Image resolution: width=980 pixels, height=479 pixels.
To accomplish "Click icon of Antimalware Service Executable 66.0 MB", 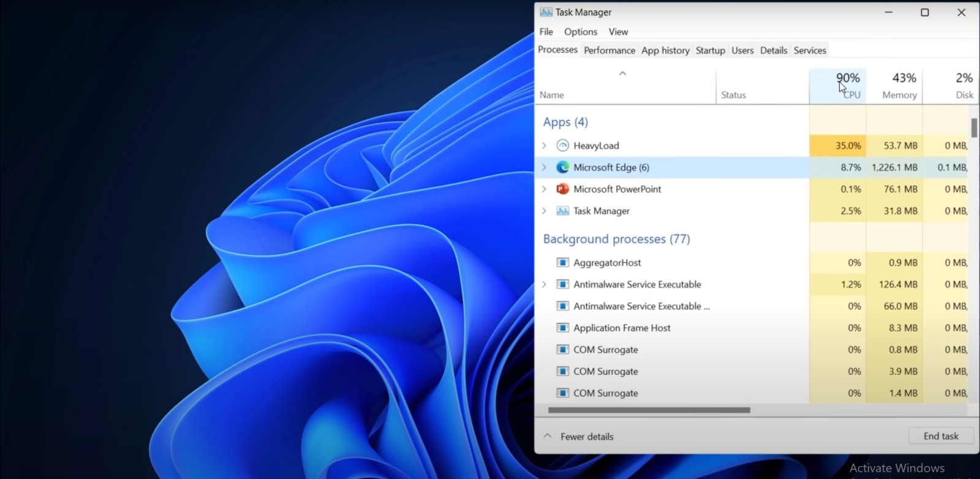I will tap(562, 306).
